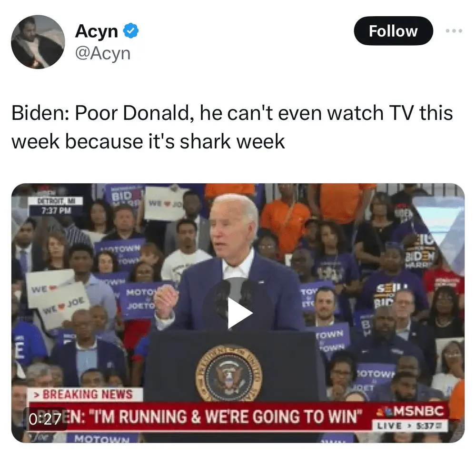Image resolution: width=476 pixels, height=455 pixels.
Task: Click the blue verified checkmark badge
Action: coord(130,31)
